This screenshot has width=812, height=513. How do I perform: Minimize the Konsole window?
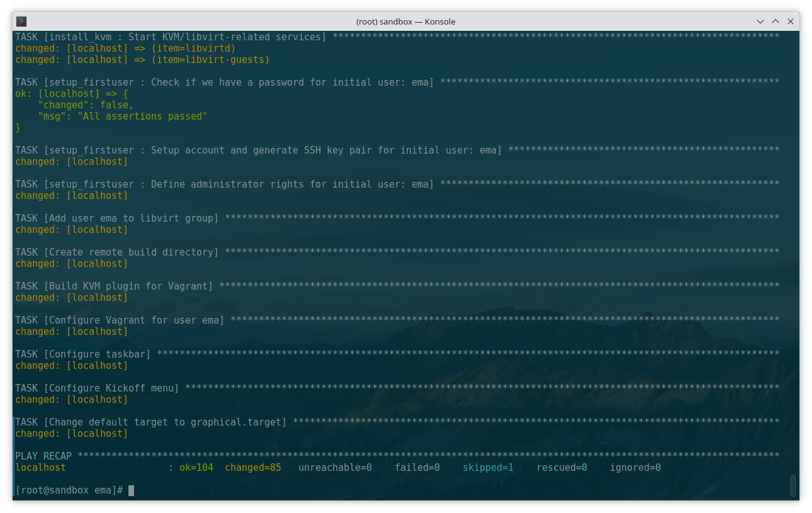761,21
